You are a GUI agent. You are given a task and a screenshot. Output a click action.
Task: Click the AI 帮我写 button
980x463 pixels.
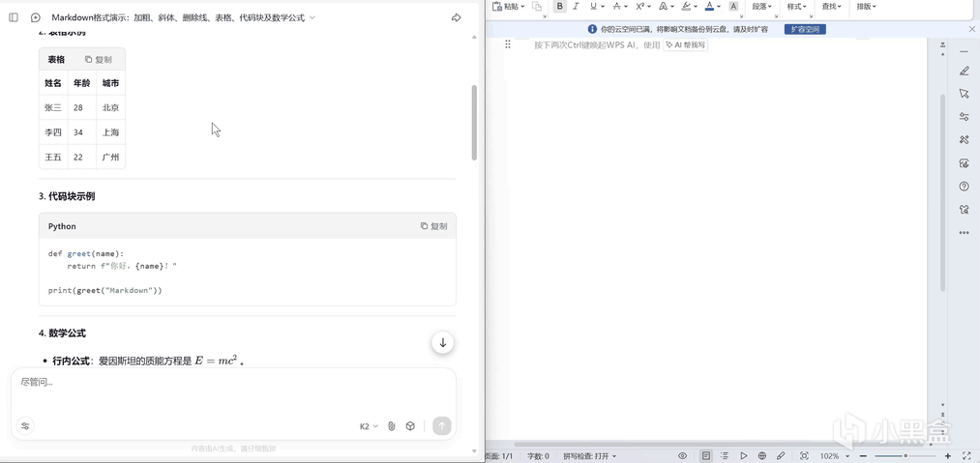tap(686, 45)
